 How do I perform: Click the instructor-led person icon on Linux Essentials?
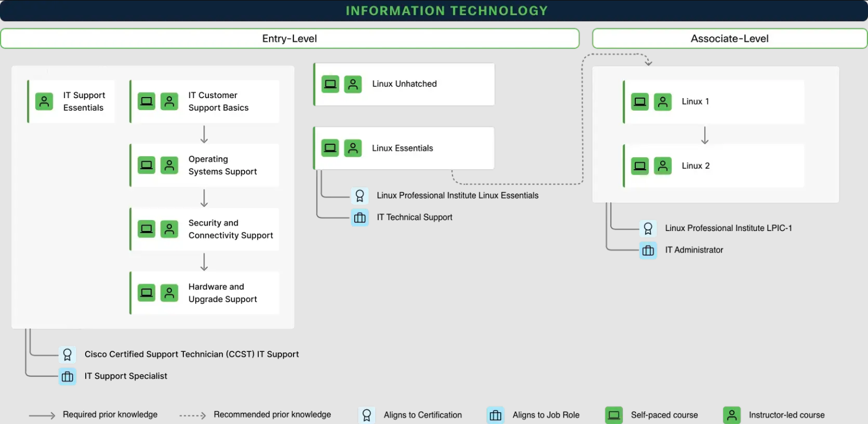tap(353, 148)
